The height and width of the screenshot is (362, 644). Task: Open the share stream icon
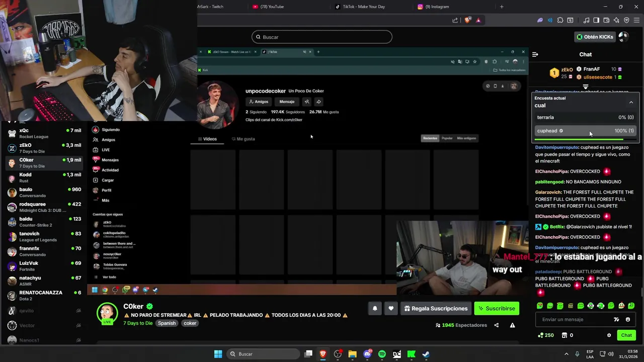pyautogui.click(x=496, y=325)
